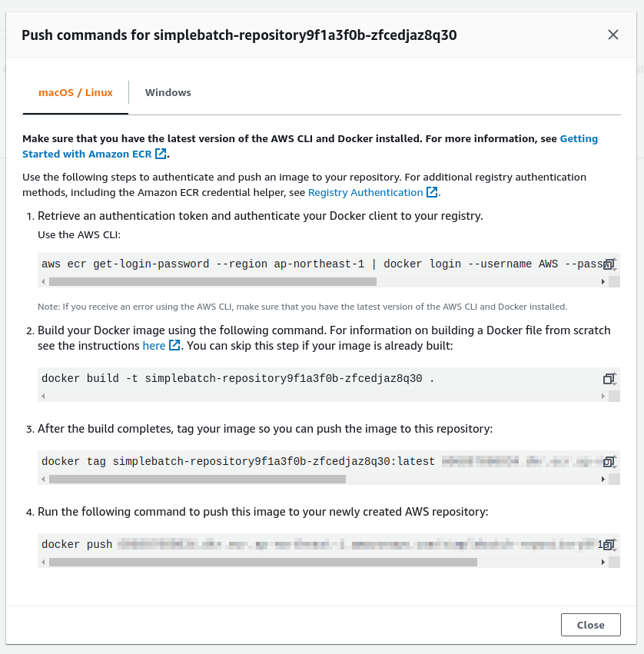Image resolution: width=644 pixels, height=654 pixels.
Task: Select the macOS / Linux tab
Action: click(x=75, y=93)
